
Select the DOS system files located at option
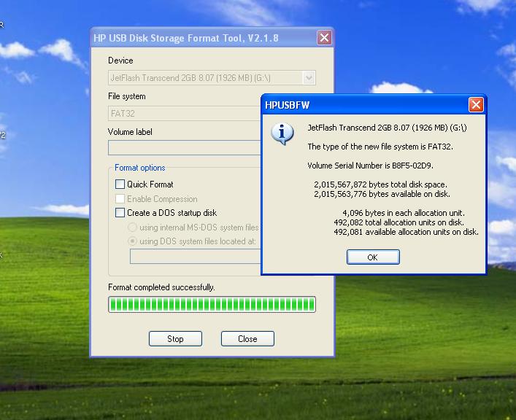pos(133,241)
